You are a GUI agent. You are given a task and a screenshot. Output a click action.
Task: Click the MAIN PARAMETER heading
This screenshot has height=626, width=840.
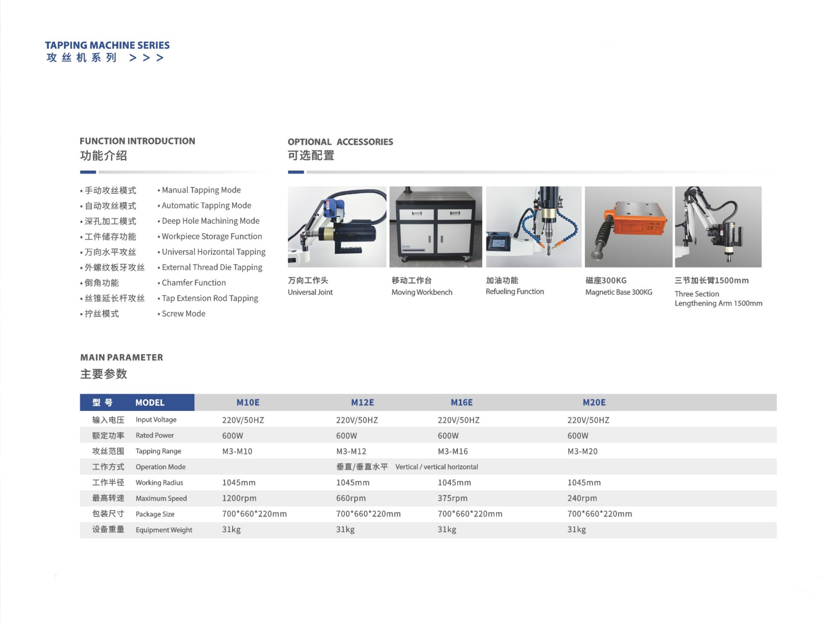pyautogui.click(x=122, y=357)
